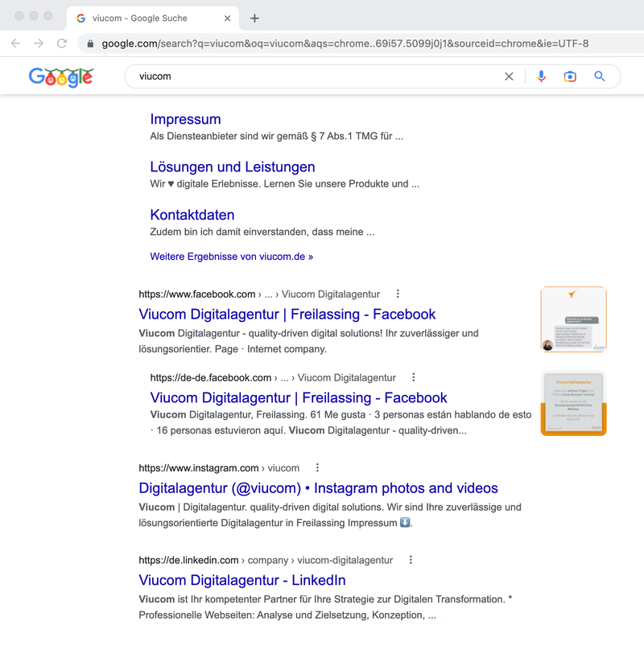This screenshot has width=644, height=646.
Task: Open a new browser tab
Action: click(254, 18)
